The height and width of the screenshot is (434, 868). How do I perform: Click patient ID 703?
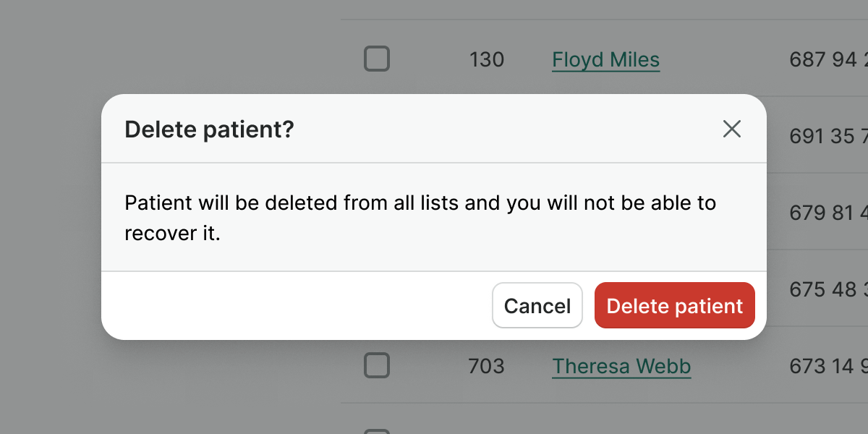pyautogui.click(x=486, y=367)
